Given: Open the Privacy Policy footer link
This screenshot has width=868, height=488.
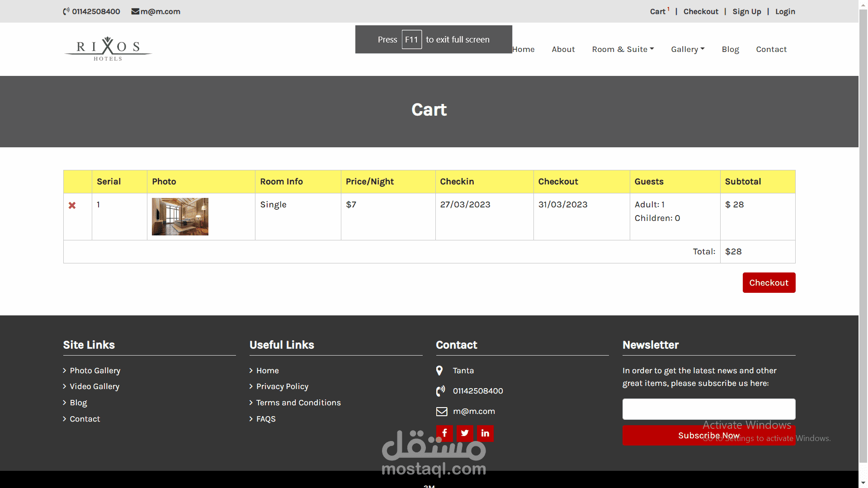Looking at the screenshot, I should point(282,387).
